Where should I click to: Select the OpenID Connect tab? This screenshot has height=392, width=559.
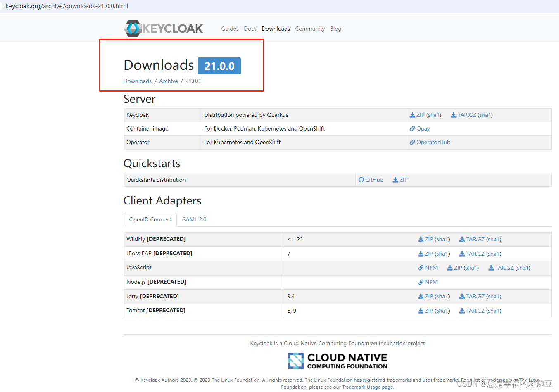[x=150, y=219]
